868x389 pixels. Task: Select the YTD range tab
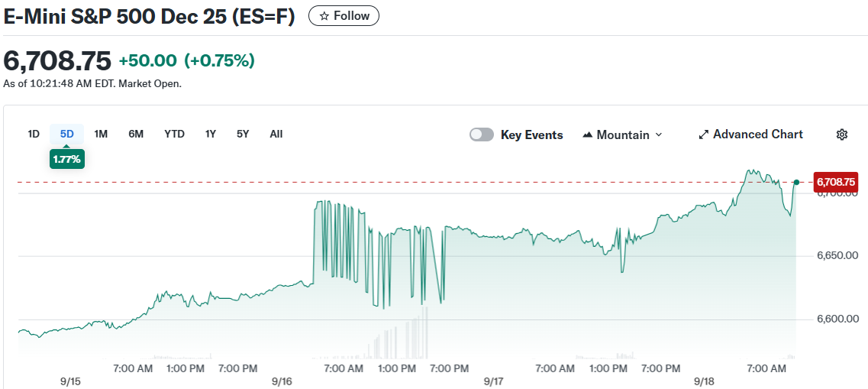pyautogui.click(x=174, y=134)
